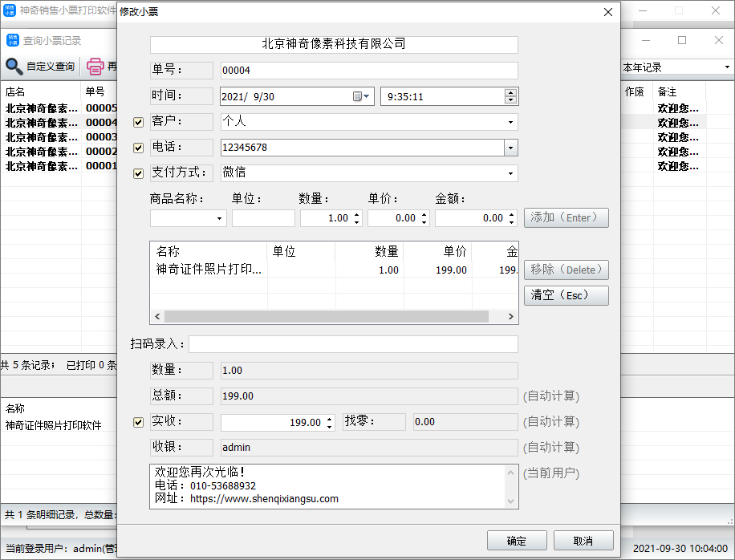Image resolution: width=735 pixels, height=560 pixels.
Task: Click the 清空 (Esc) button
Action: pos(566,296)
